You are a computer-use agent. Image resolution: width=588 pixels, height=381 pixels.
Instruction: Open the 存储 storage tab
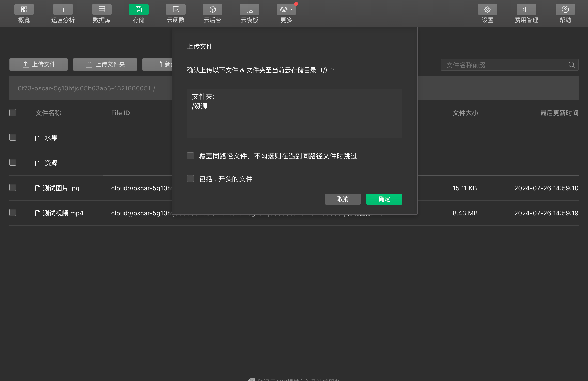139,9
